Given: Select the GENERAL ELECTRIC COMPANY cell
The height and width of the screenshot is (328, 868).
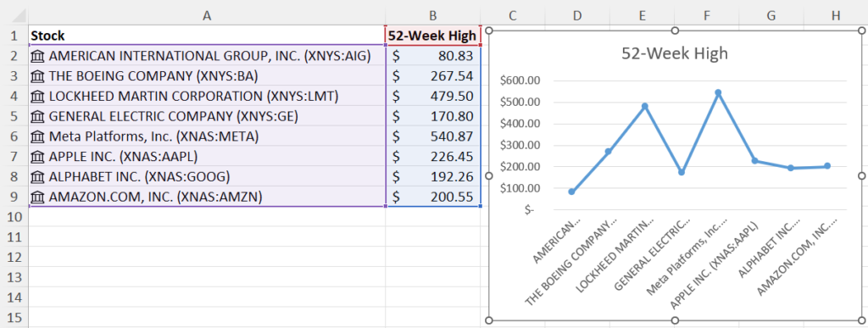Looking at the screenshot, I should click(207, 116).
